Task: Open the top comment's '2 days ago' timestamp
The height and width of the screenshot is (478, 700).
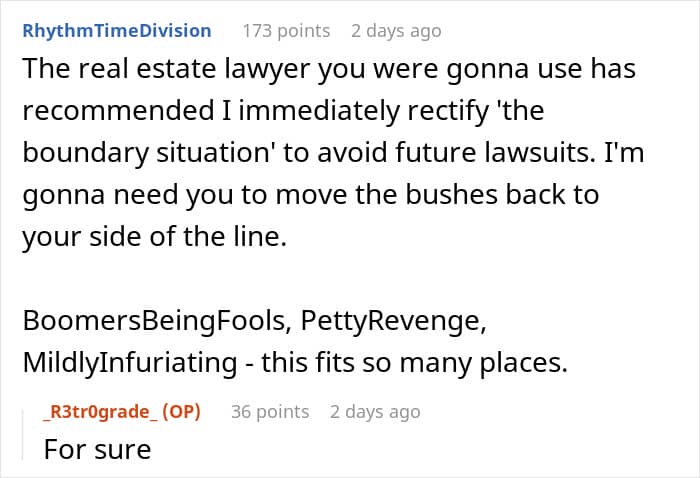Action: pos(396,31)
